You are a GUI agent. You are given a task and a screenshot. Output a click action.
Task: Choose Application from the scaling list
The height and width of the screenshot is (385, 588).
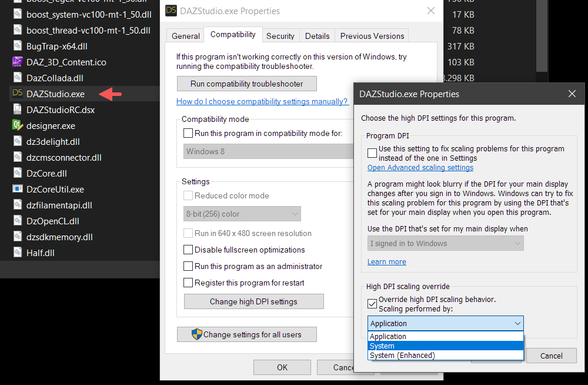pyautogui.click(x=446, y=336)
